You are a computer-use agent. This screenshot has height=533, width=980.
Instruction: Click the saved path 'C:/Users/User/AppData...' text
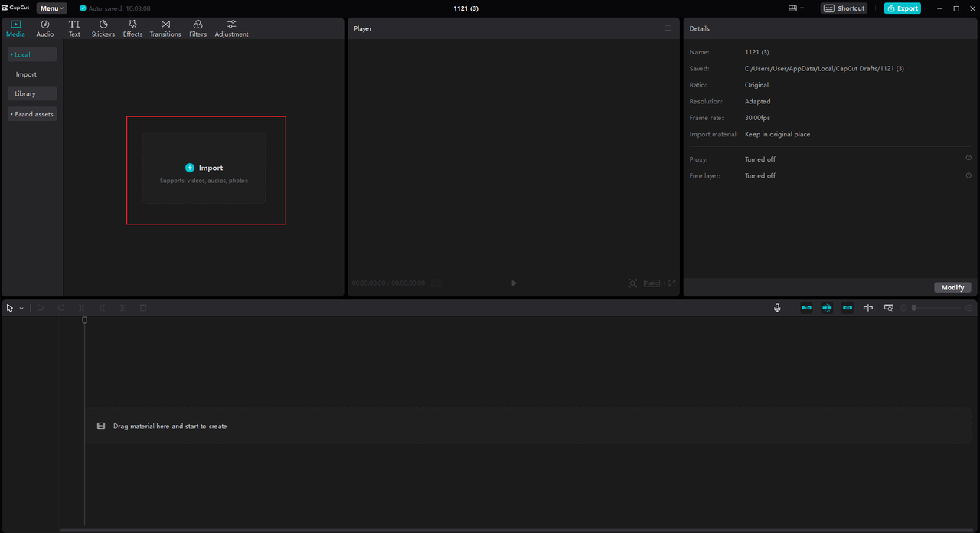pos(825,69)
